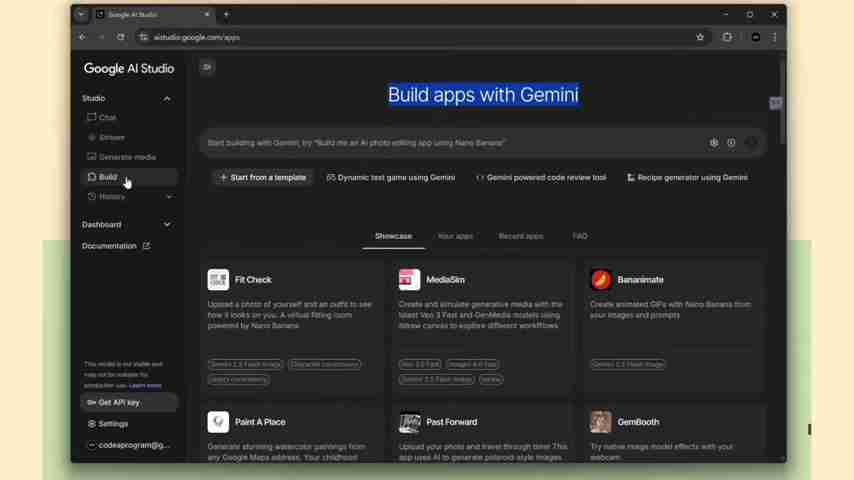Viewport: 854px width, 480px height.
Task: Click Start from a template button
Action: click(263, 178)
